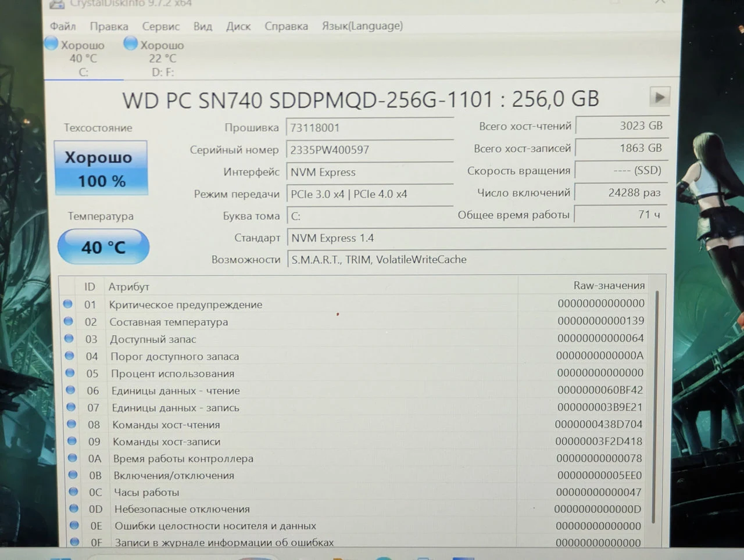Screen dimensions: 744x560
Task: Click the power-on count value 24288 раз
Action: 621,192
